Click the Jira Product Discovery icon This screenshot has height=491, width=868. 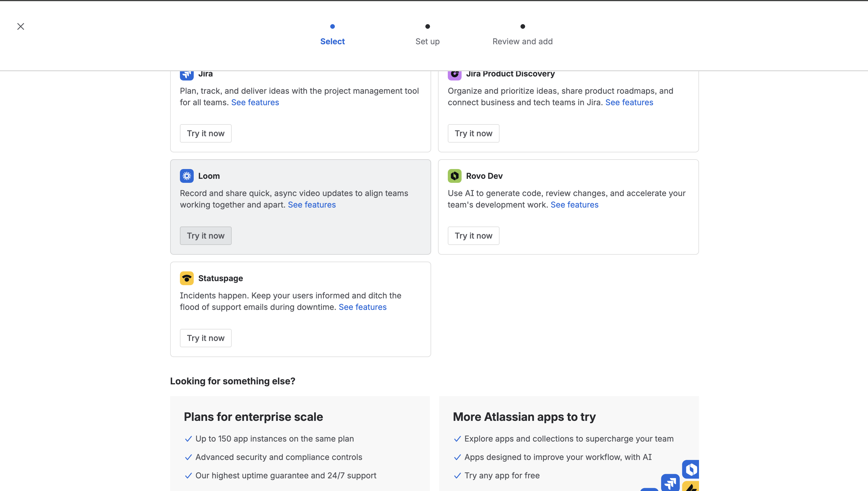(x=454, y=75)
